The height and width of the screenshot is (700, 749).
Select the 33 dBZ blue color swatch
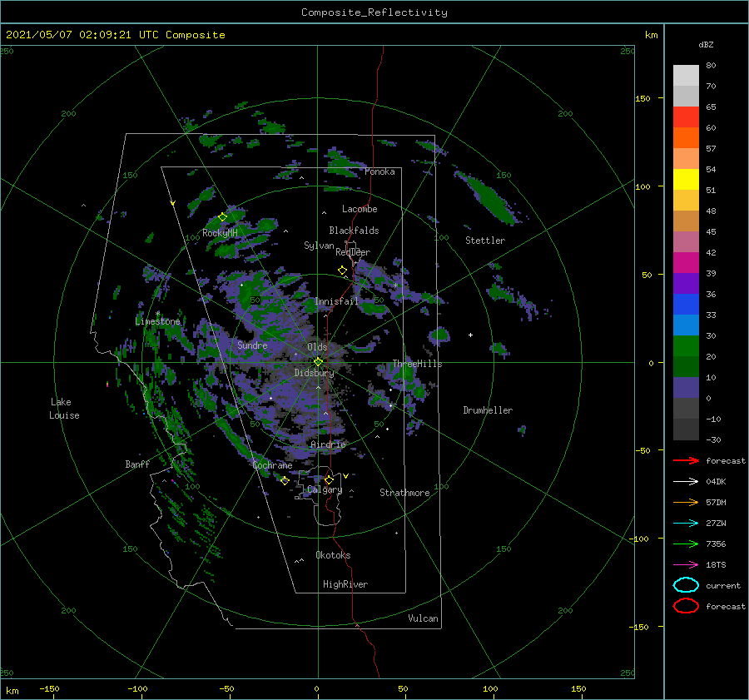point(686,325)
